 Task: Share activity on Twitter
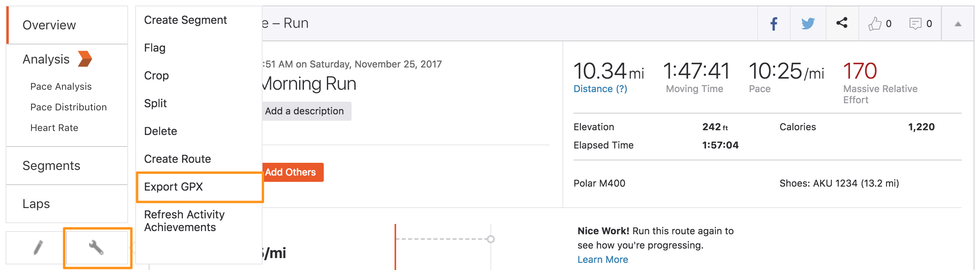pos(808,24)
